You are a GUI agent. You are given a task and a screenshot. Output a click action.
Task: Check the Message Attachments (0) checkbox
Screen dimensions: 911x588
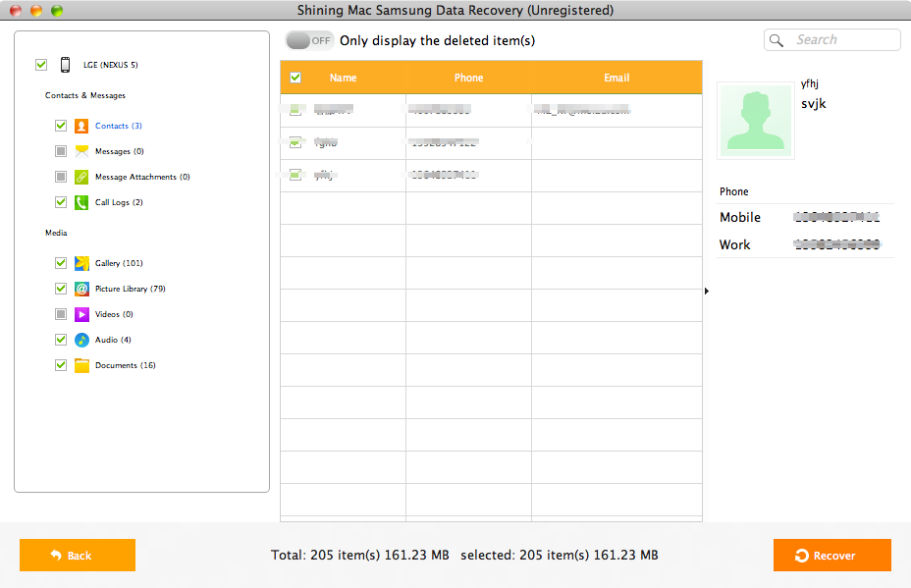pyautogui.click(x=61, y=177)
